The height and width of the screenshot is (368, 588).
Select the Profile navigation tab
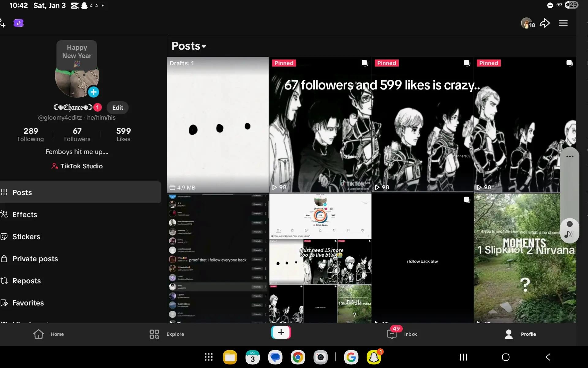point(520,334)
